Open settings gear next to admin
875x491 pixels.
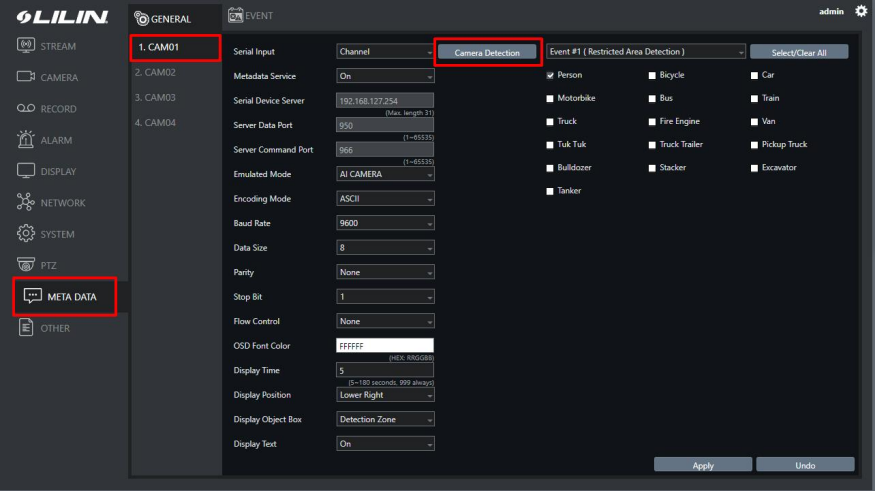pyautogui.click(x=861, y=11)
